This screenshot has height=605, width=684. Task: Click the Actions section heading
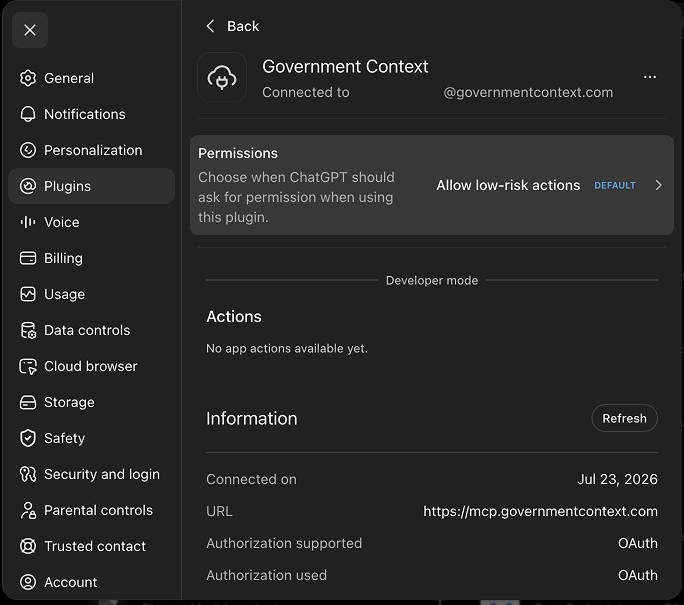[x=234, y=317]
